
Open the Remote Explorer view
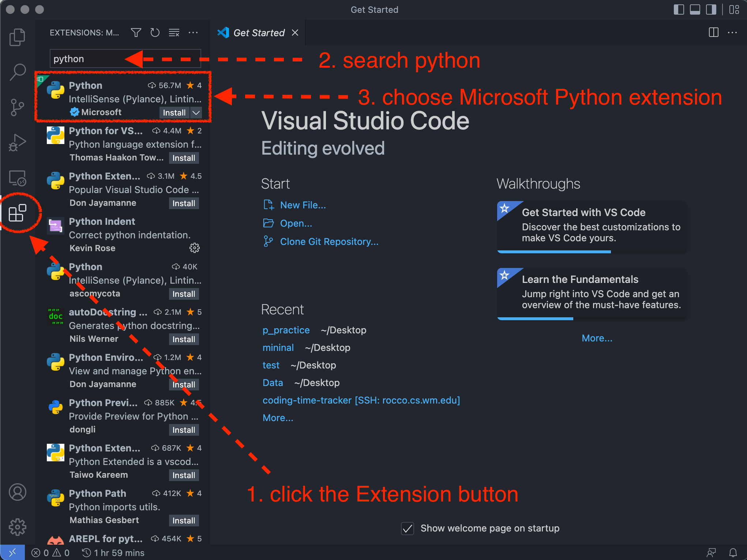click(x=17, y=178)
